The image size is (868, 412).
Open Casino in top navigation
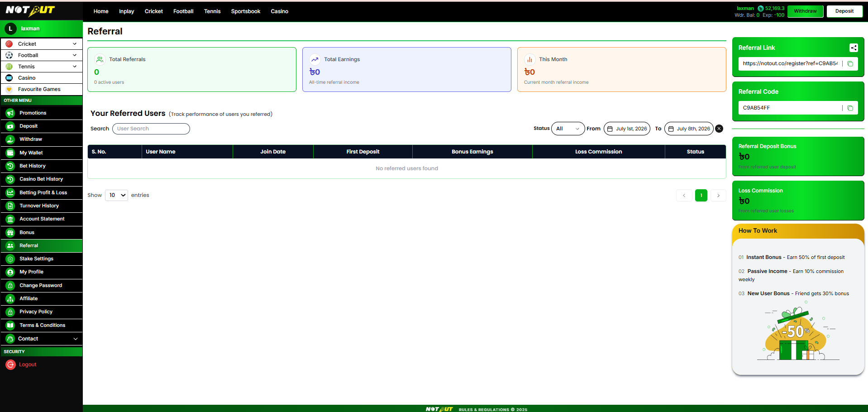click(280, 11)
